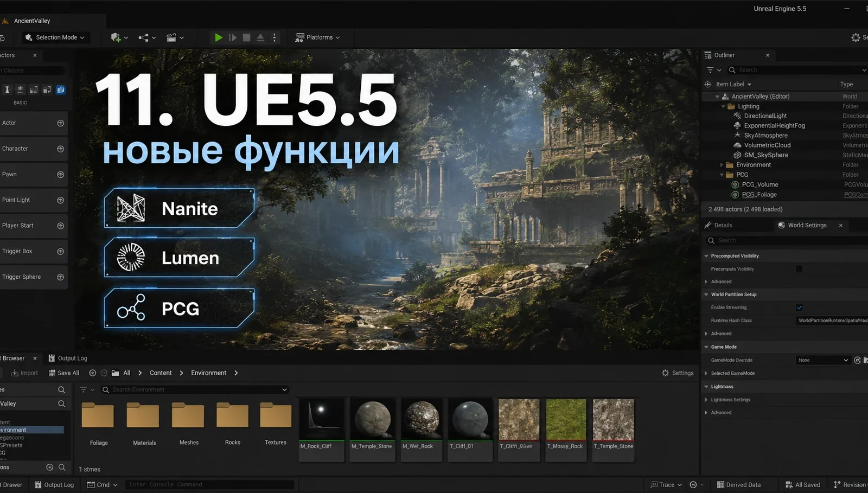Collapse the Precomputed Visibility section

(x=706, y=256)
